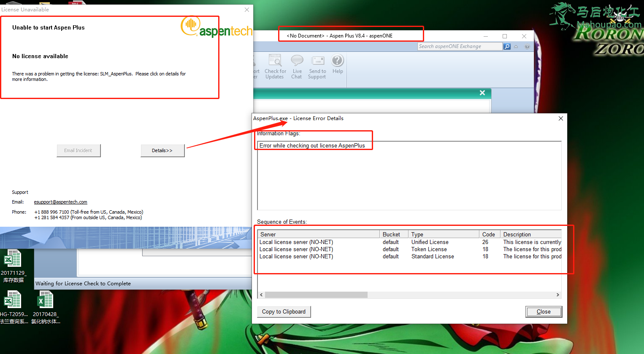Screen dimensions: 644x354
Task: Click the Server column header
Action: tap(319, 234)
